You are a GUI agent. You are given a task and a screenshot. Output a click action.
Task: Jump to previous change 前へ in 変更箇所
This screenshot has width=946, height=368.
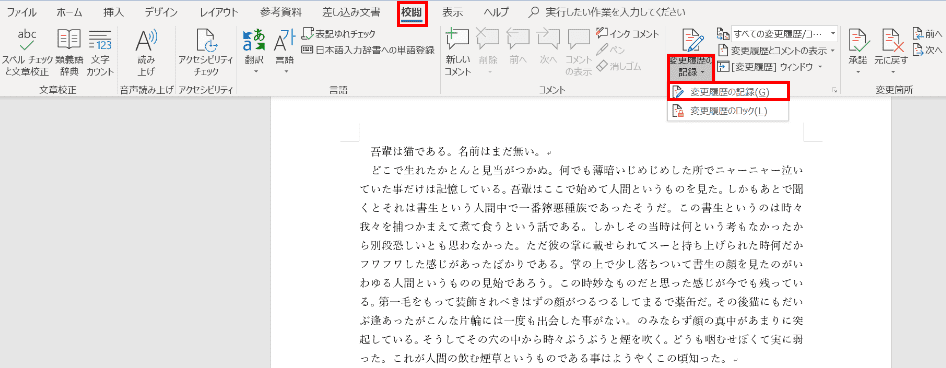pos(927,34)
